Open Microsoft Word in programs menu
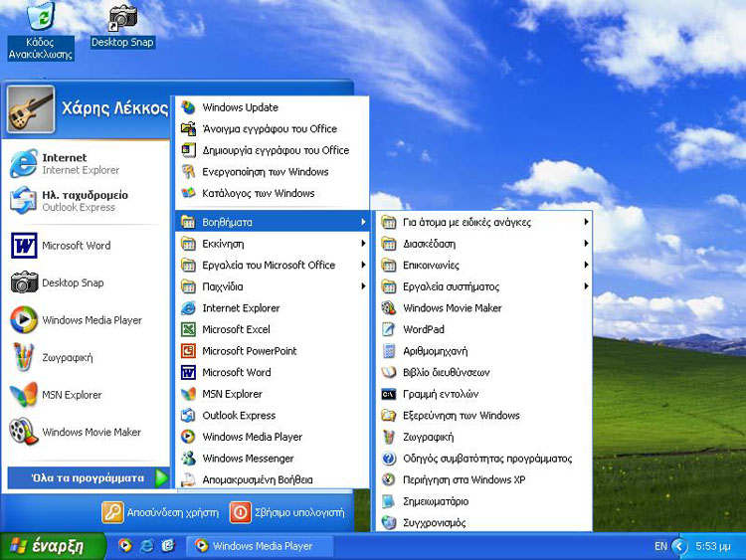The image size is (746, 560). tap(273, 372)
